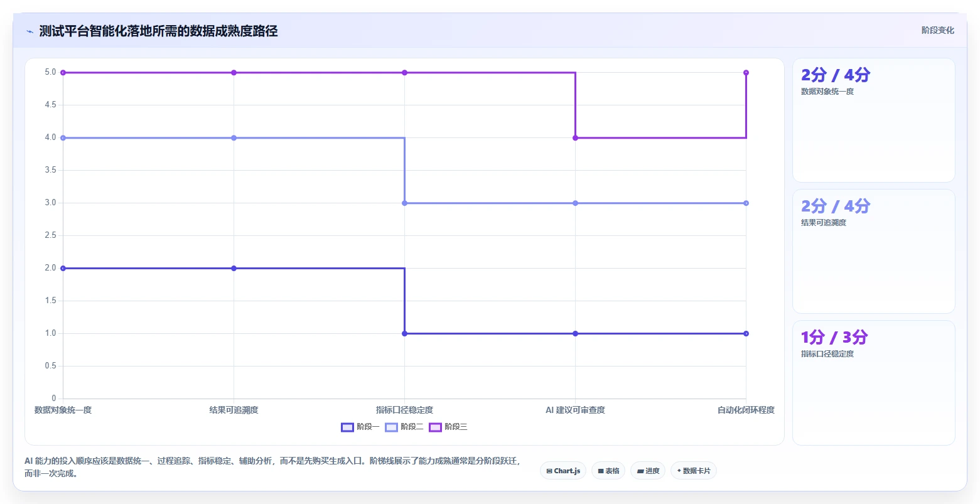Select 阶段一 point at AI 建议可审查度 (1.0)
This screenshot has height=504, width=980.
[x=575, y=334]
